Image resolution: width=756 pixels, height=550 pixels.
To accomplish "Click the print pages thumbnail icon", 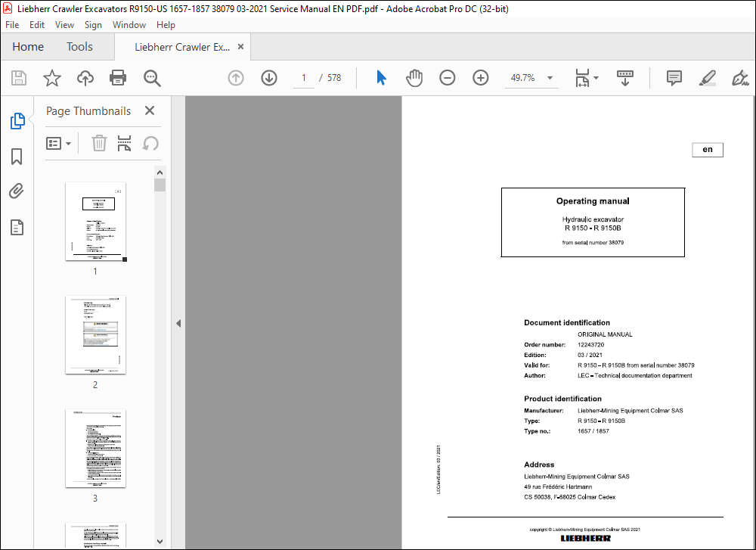I will [125, 143].
